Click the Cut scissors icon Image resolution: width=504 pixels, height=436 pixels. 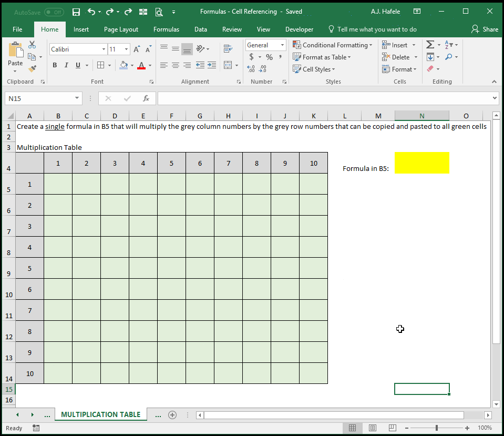(32, 45)
